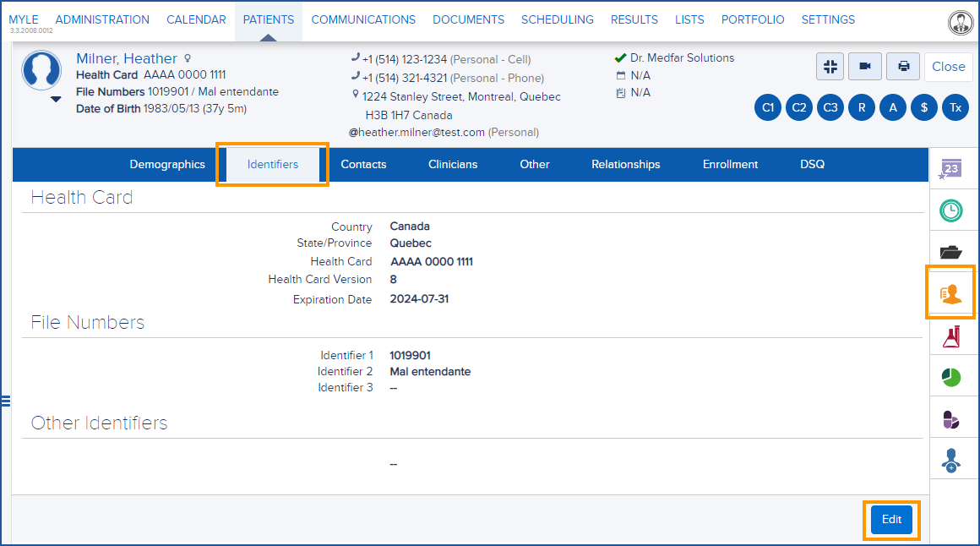Select the highlighted patient record sidebar icon

953,292
